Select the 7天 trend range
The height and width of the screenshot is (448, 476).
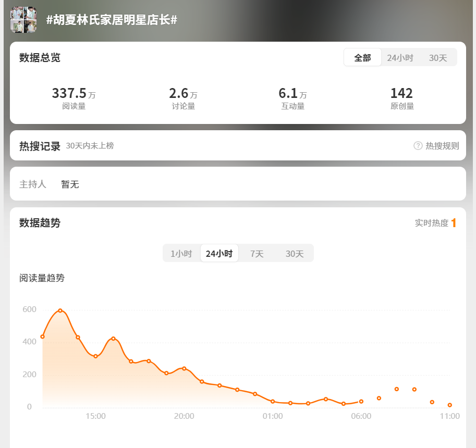click(257, 254)
